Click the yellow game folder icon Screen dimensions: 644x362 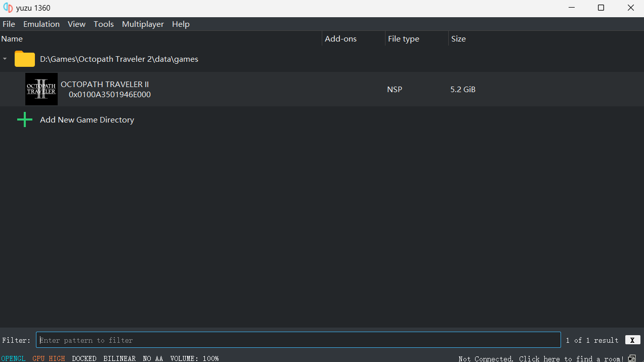coord(25,59)
